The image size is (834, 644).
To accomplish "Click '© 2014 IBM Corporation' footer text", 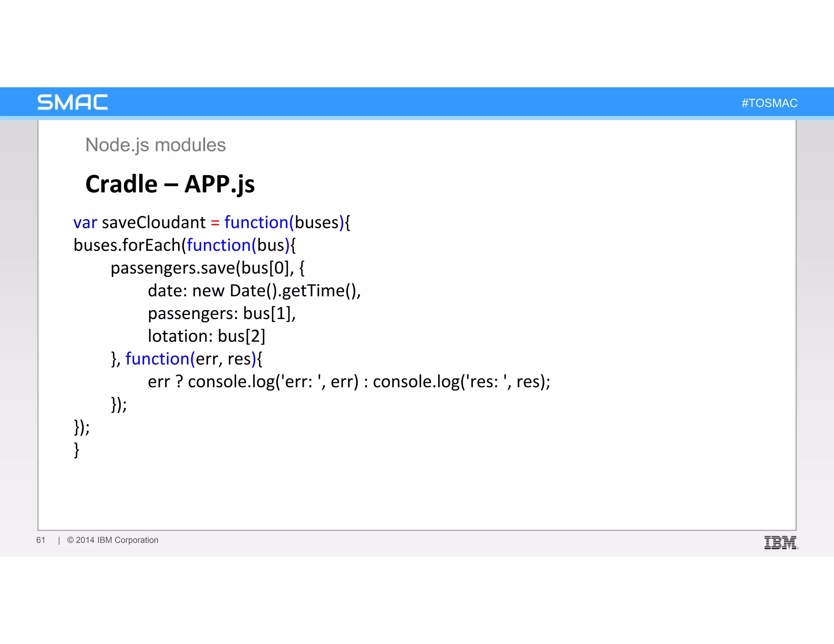I will (x=113, y=540).
